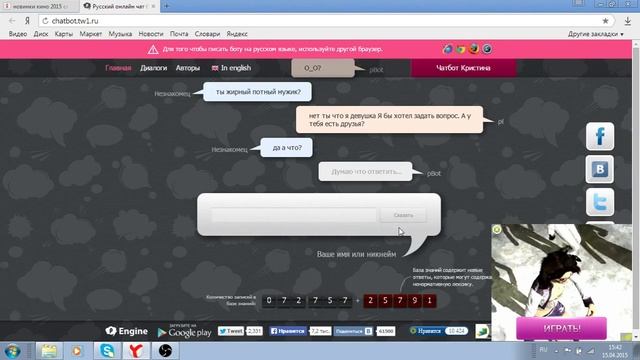The height and width of the screenshot is (360, 640).
Task: Open the Google play download badge
Action: [184, 331]
